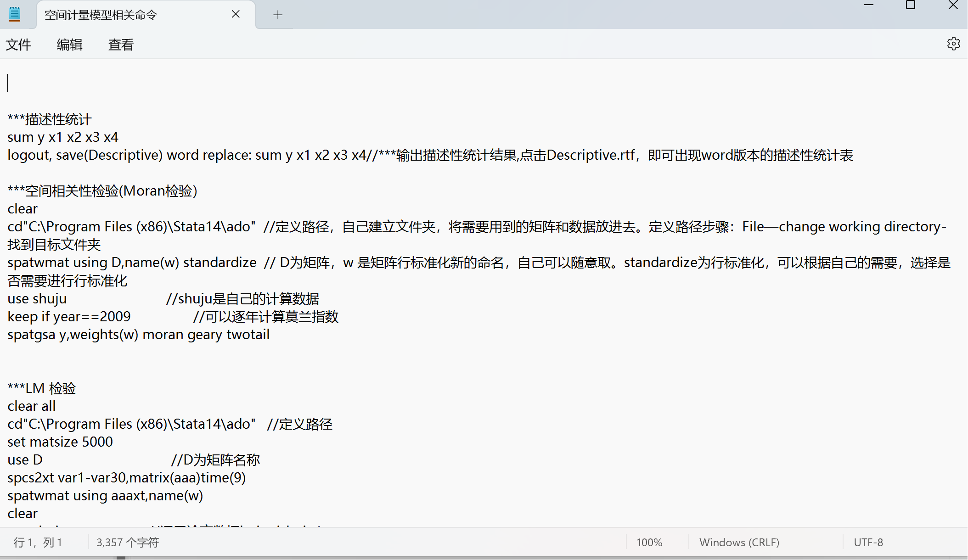Click the 100% zoom level indicator
The width and height of the screenshot is (968, 560).
(649, 543)
